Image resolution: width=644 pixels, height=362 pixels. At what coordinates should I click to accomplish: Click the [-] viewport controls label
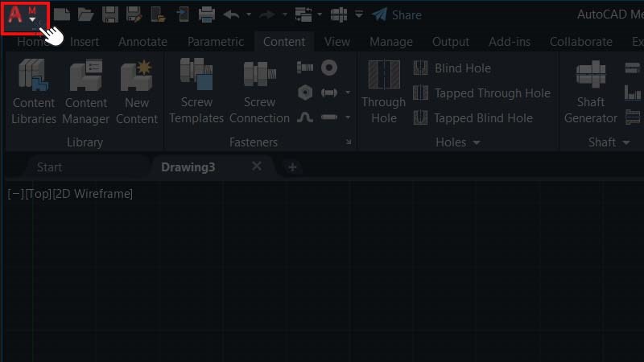[x=15, y=194]
